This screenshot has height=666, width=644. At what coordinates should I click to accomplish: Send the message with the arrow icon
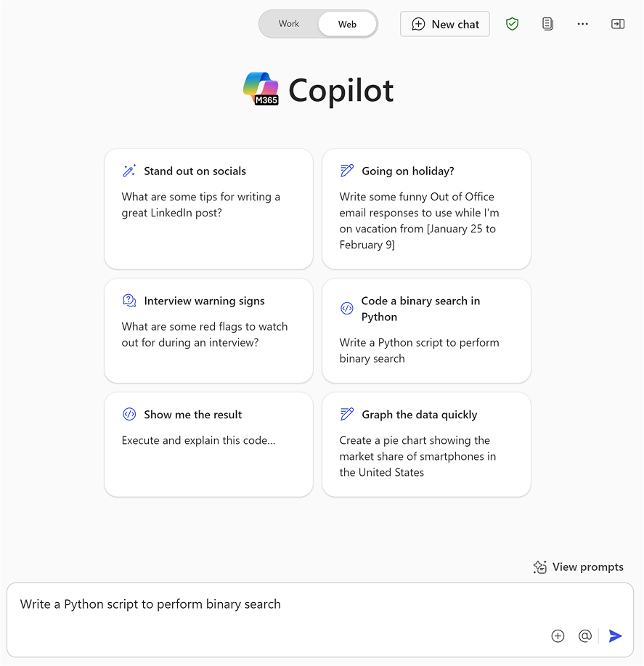coord(615,635)
